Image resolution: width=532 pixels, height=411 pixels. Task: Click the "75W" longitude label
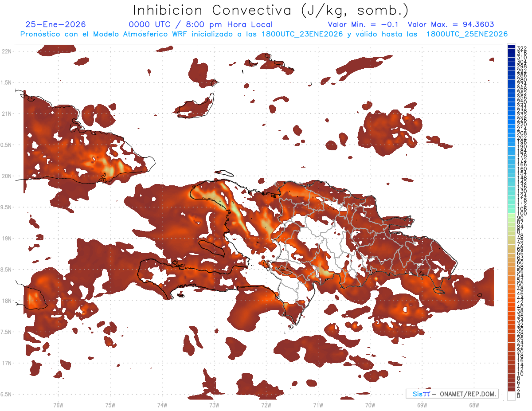(110, 405)
